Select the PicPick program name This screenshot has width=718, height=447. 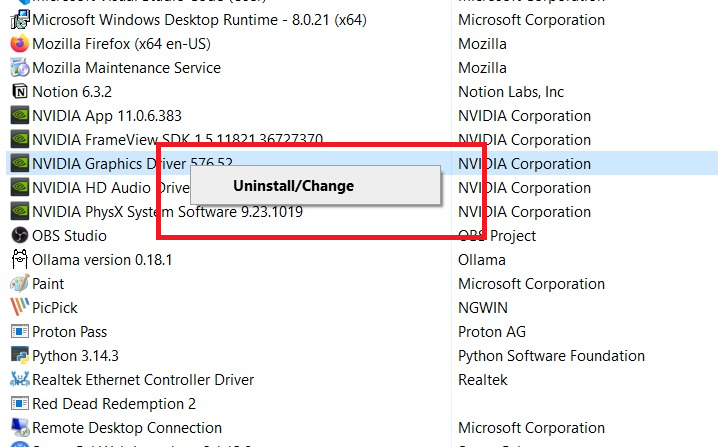pyautogui.click(x=54, y=307)
